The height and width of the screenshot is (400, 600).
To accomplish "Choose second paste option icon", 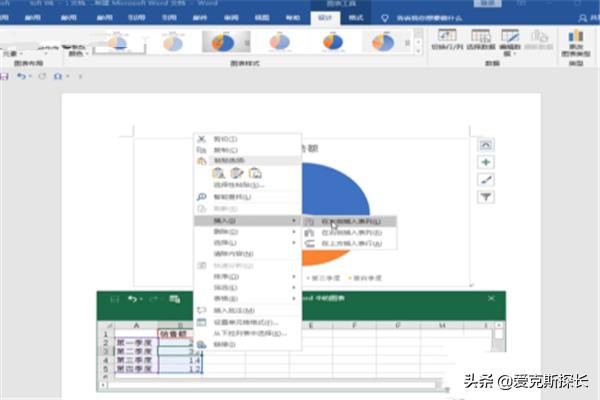I will [x=236, y=173].
